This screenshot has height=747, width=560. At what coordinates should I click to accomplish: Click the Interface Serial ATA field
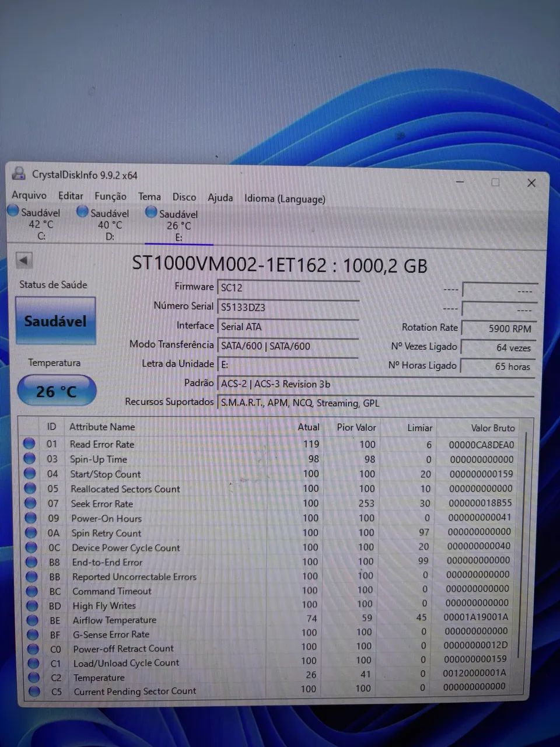click(288, 327)
